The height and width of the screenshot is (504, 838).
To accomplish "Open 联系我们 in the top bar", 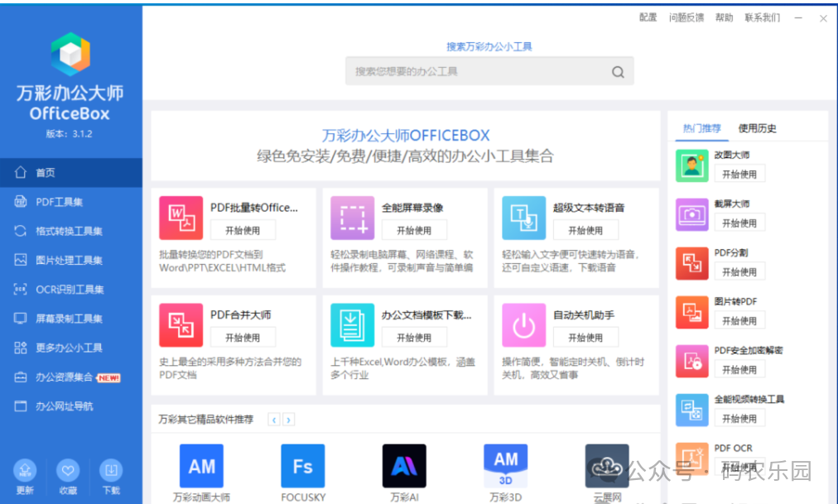I will pyautogui.click(x=763, y=17).
